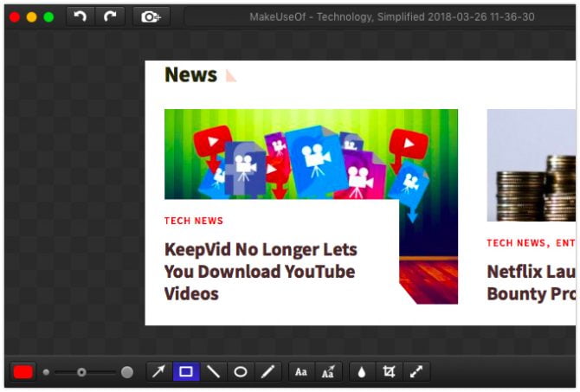The image size is (580, 392).
Task: Select the text with arrow callout tool
Action: coord(328,371)
